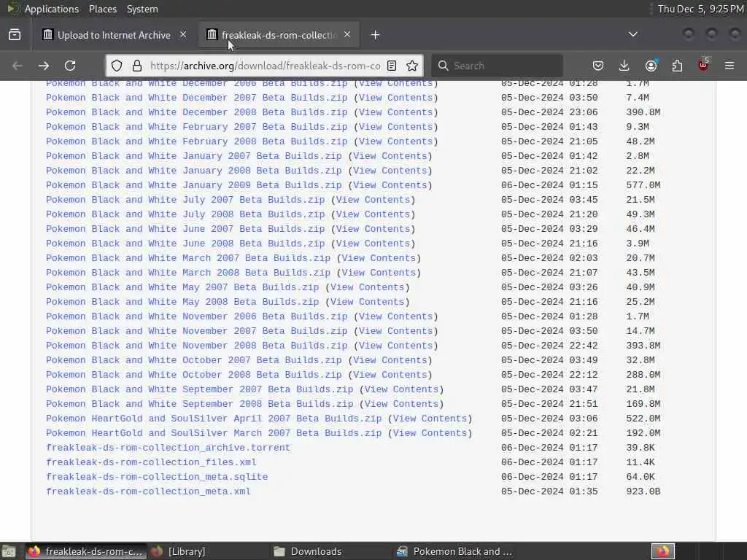
Task: View Contents of November 2007 Beta Builds
Action: [x=396, y=331]
